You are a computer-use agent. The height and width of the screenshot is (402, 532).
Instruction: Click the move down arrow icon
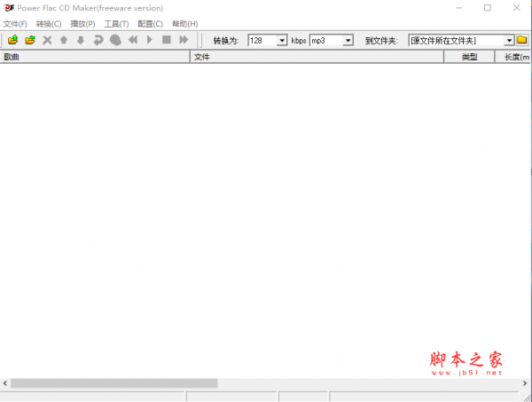coord(81,41)
